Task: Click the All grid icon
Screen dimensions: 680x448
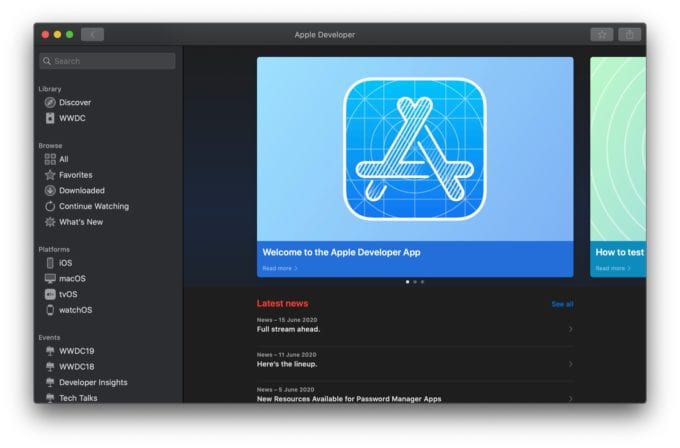Action: tap(50, 159)
